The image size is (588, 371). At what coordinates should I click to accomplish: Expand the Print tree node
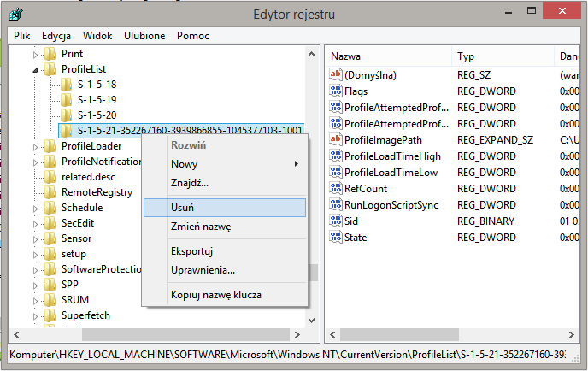pyautogui.click(x=35, y=55)
